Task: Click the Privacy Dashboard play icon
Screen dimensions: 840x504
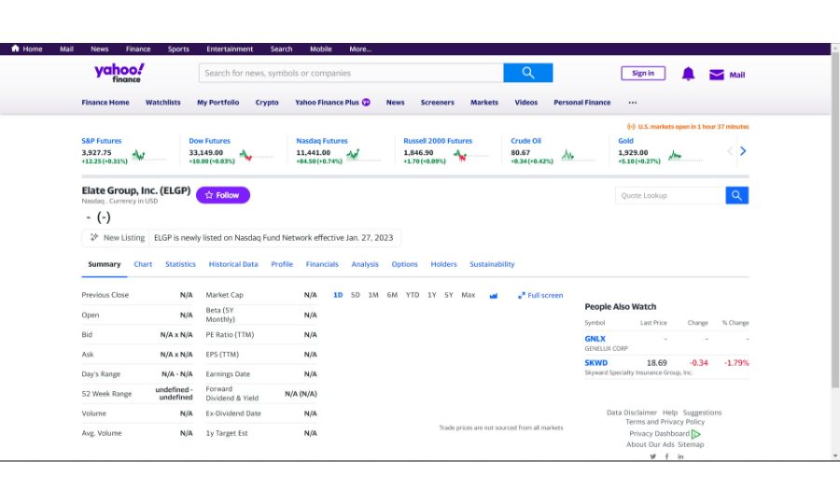Action: click(696, 434)
